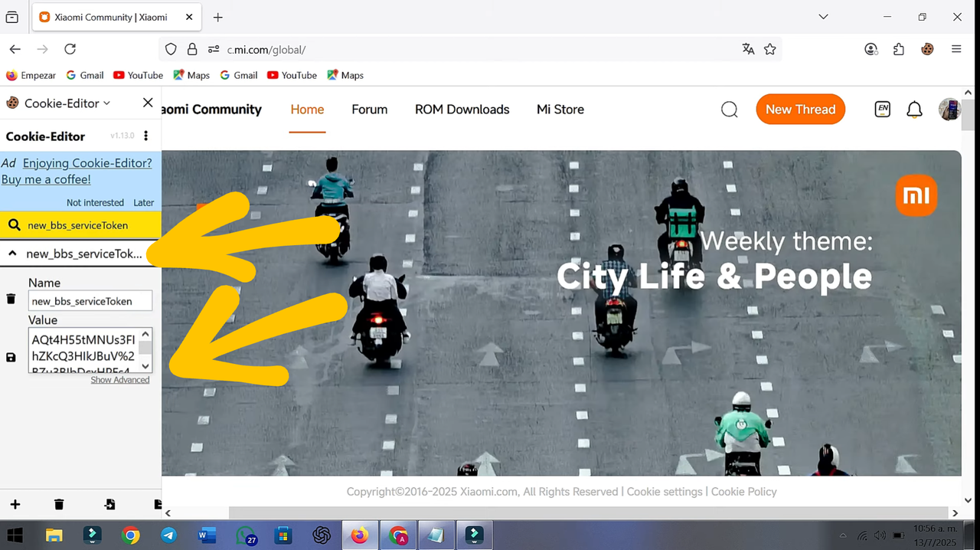Dismiss ad with Not interested
Viewport: 980px width, 550px height.
(x=95, y=202)
